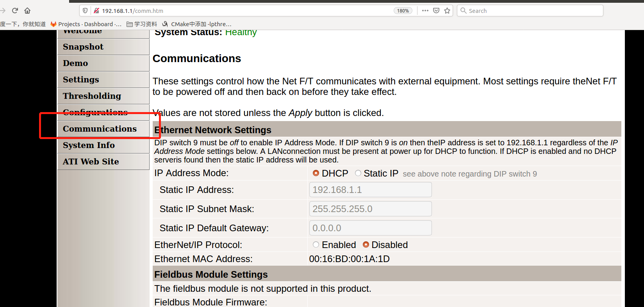
Task: Choose Disabled for EtherNet/IP Protocol
Action: [x=366, y=245]
